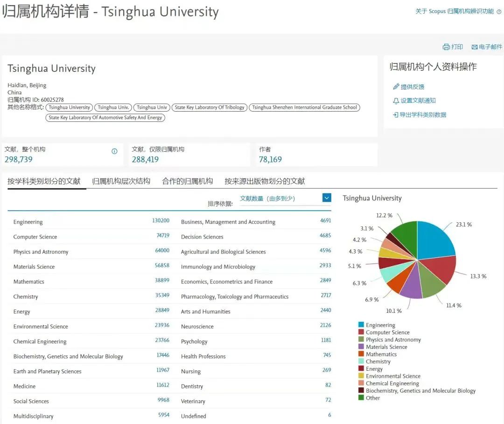Click the 'Nursing' row label
Viewport: 504px width, 424px height.
pos(190,371)
